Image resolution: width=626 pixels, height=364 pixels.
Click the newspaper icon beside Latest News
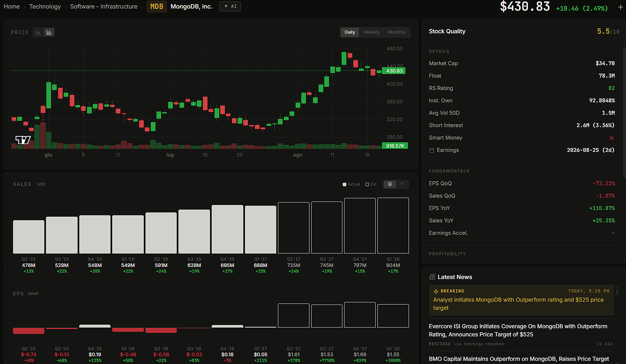[x=432, y=277]
